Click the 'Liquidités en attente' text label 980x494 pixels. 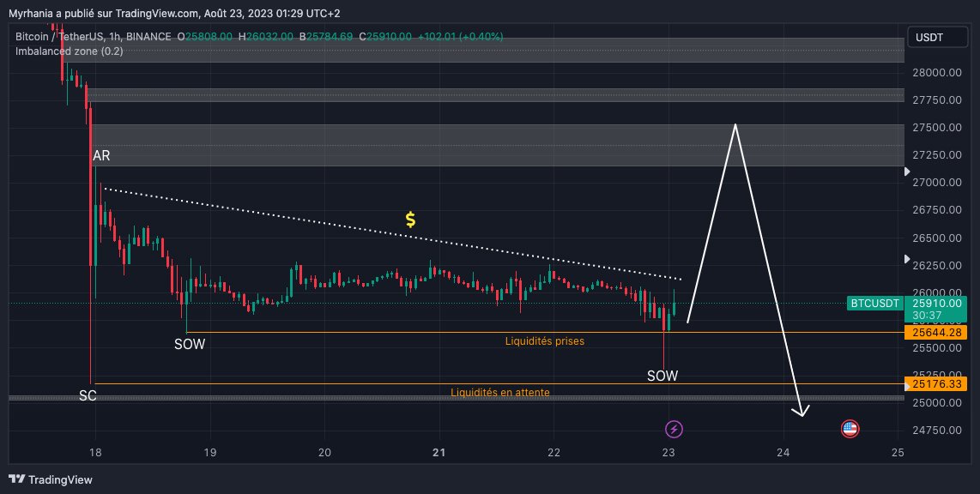(x=500, y=392)
